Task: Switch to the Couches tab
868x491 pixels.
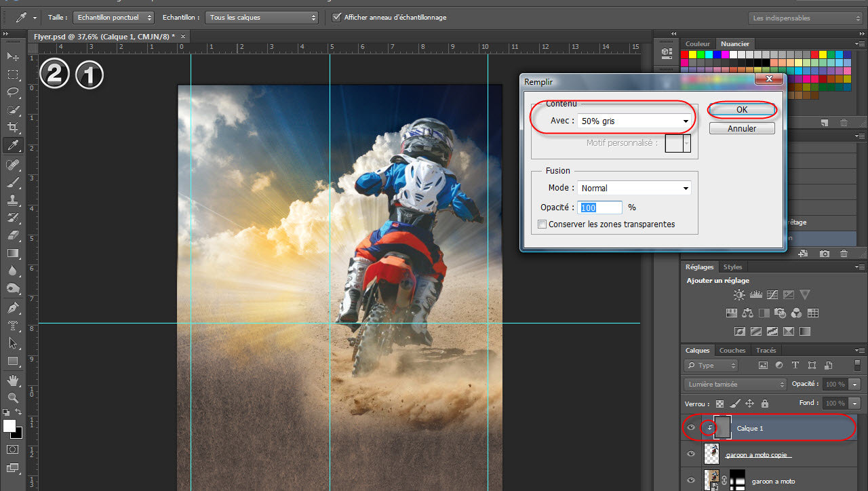Action: tap(732, 351)
